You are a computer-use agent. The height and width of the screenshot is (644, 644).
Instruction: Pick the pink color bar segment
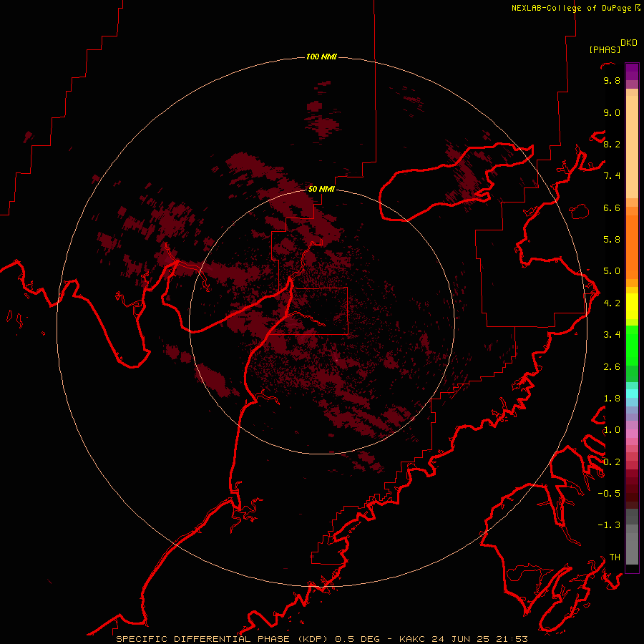point(632,434)
